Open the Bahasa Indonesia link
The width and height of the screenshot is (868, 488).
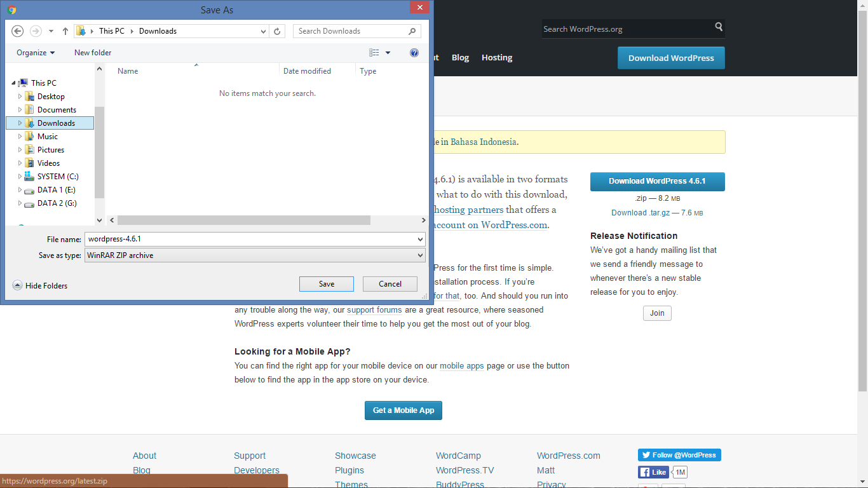(484, 142)
